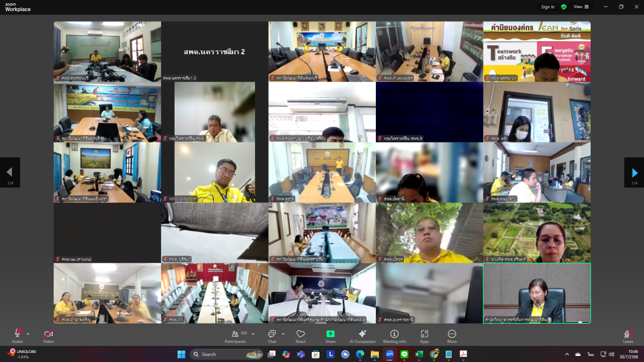
Task: Expand chat options chevron
Action: point(283,334)
